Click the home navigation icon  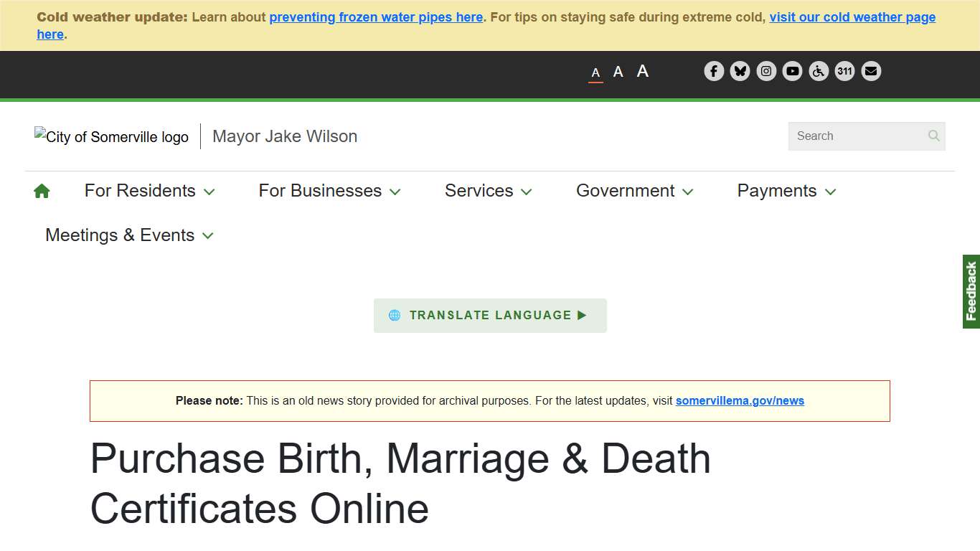pyautogui.click(x=42, y=190)
